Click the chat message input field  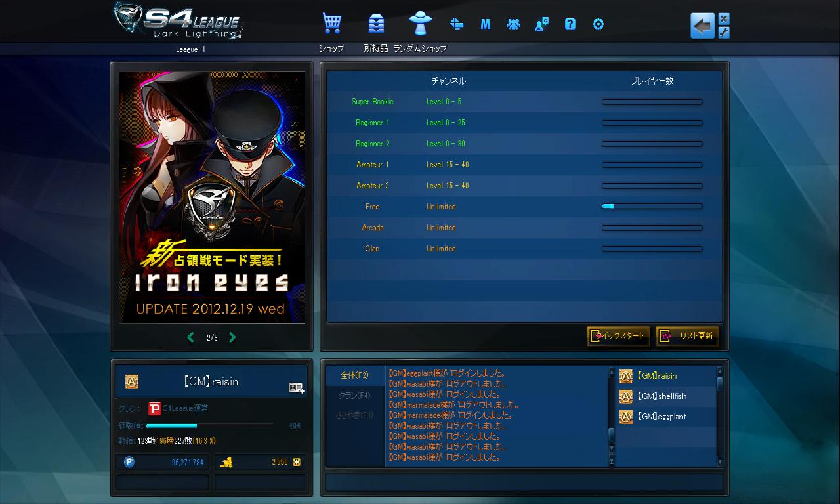click(x=524, y=482)
